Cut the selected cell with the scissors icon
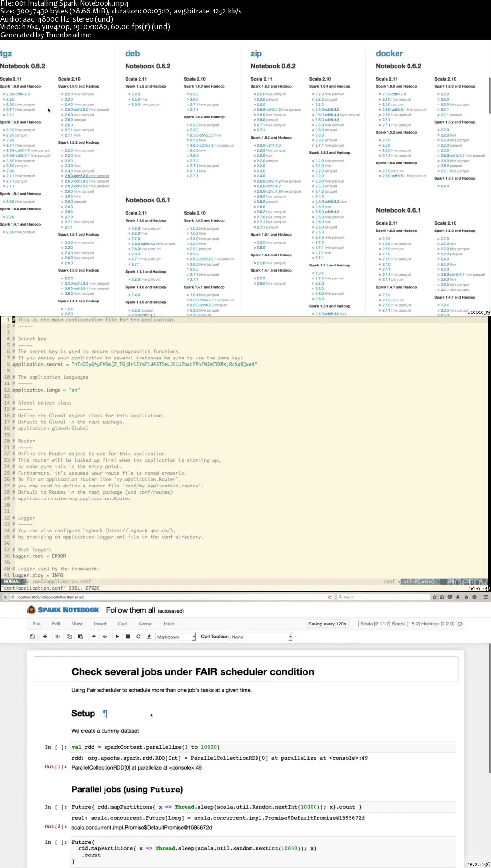Image resolution: width=491 pixels, height=868 pixels. click(x=58, y=637)
